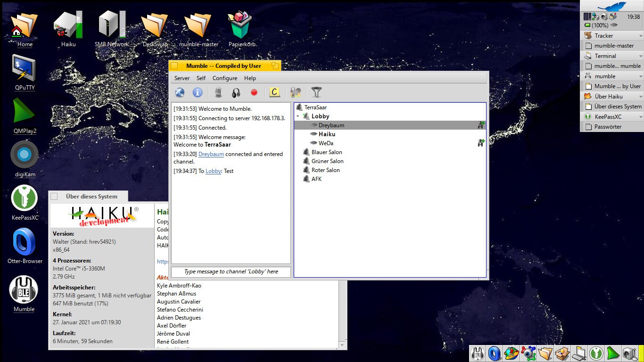Image resolution: width=644 pixels, height=362 pixels.
Task: Start recording with the red dot icon
Action: (x=254, y=92)
